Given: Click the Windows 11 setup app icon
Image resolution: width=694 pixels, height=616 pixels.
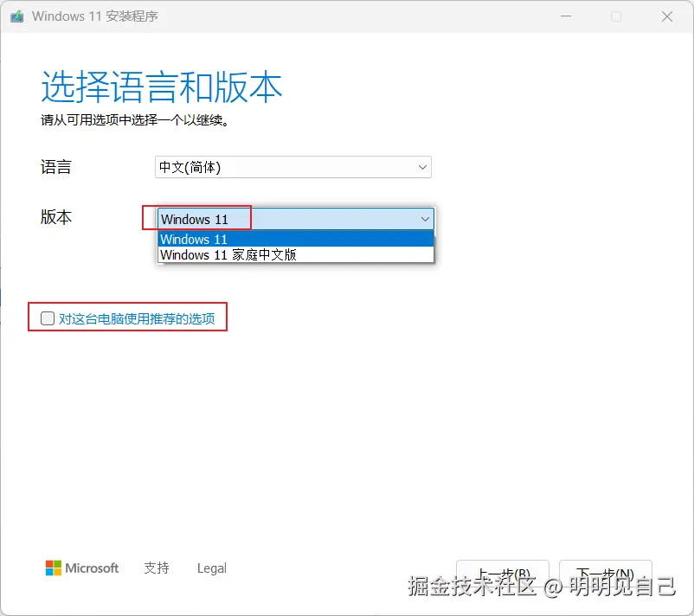Looking at the screenshot, I should pyautogui.click(x=16, y=16).
